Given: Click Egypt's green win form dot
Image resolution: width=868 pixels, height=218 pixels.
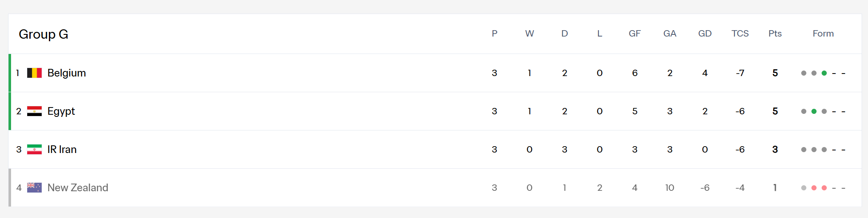Looking at the screenshot, I should click(x=814, y=111).
